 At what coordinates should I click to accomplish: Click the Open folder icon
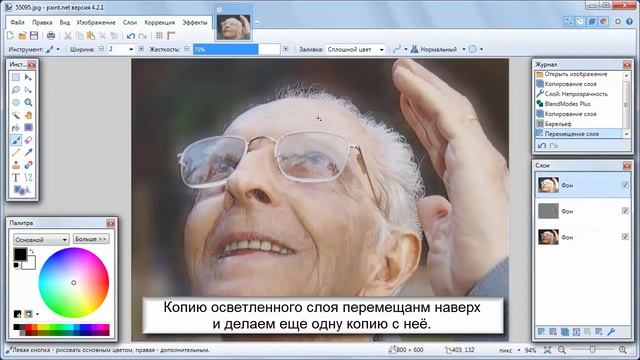(22, 36)
